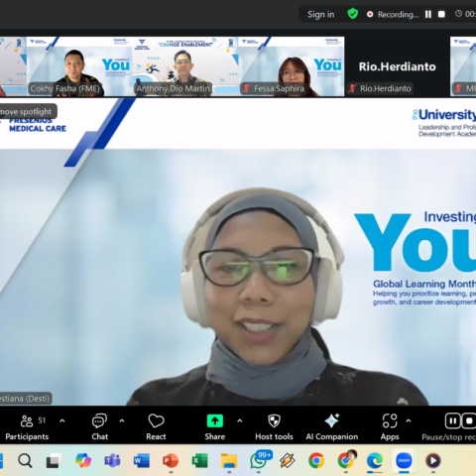The width and height of the screenshot is (476, 476).
Task: Open the Participants panel
Action: (27, 427)
